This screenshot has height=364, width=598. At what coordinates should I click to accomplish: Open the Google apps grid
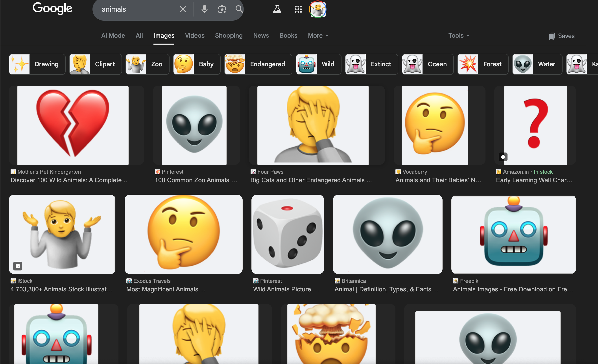point(298,9)
